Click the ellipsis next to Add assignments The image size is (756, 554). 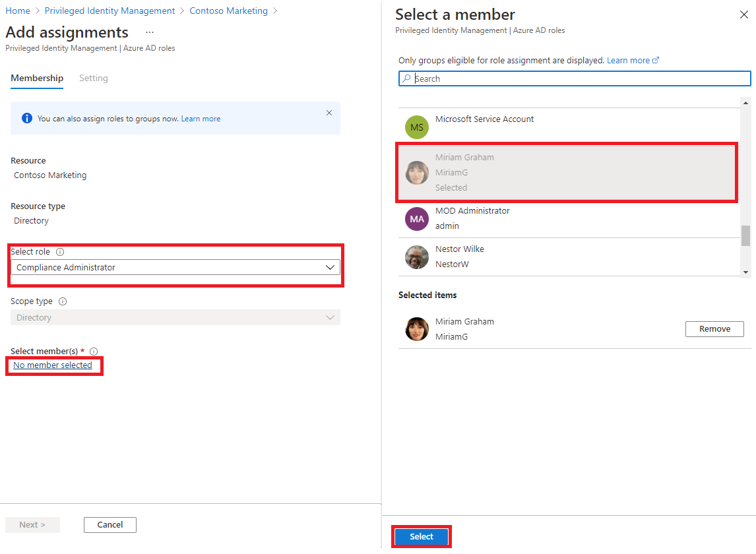pos(149,32)
